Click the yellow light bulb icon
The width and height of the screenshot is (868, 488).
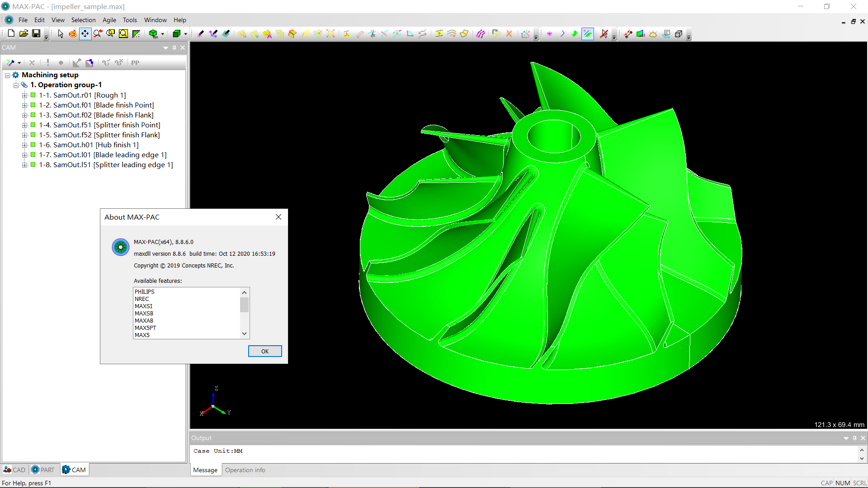tap(653, 34)
